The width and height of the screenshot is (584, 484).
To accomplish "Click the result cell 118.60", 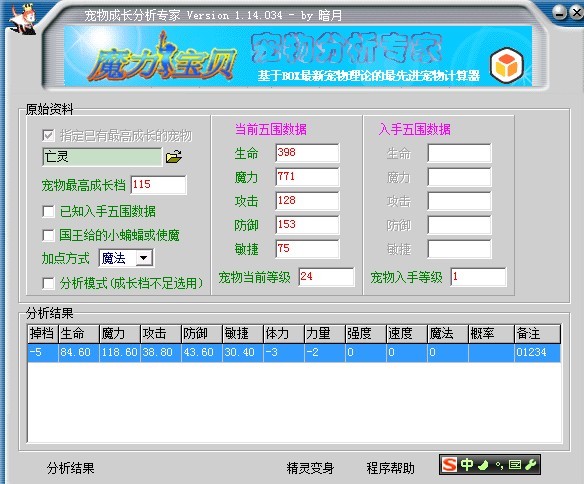I will coord(120,352).
